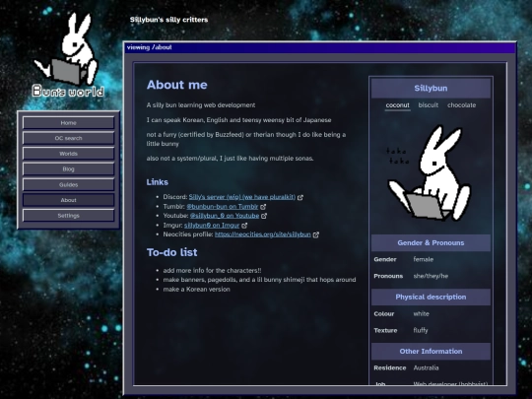Open the Home navigation button
This screenshot has height=399, width=532.
(68, 123)
